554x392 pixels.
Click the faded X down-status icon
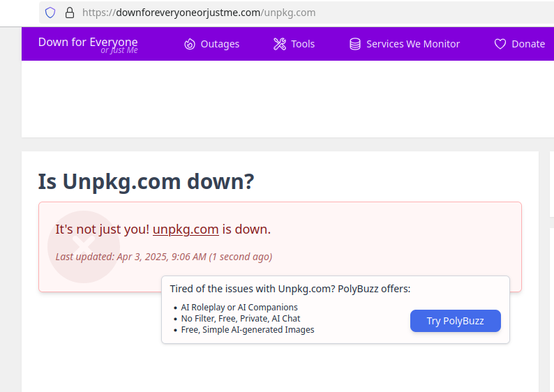84,247
